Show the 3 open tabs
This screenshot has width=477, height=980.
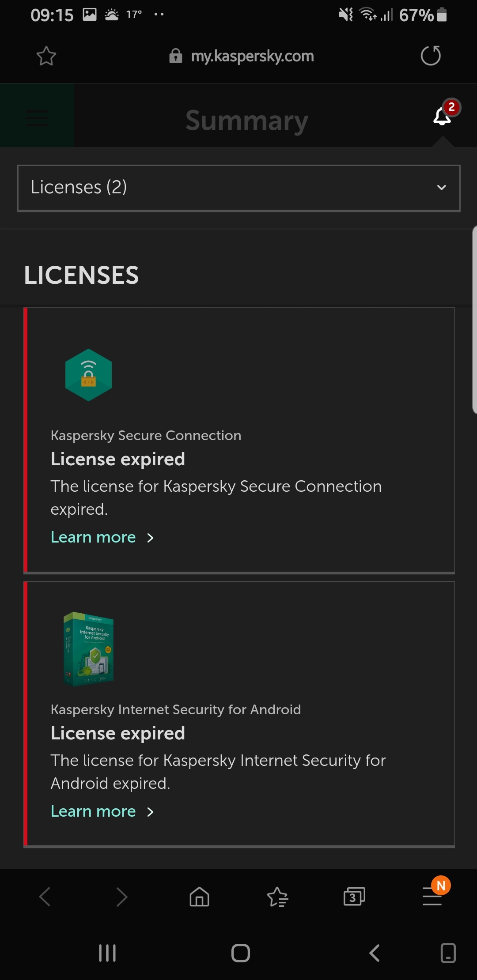coord(354,897)
